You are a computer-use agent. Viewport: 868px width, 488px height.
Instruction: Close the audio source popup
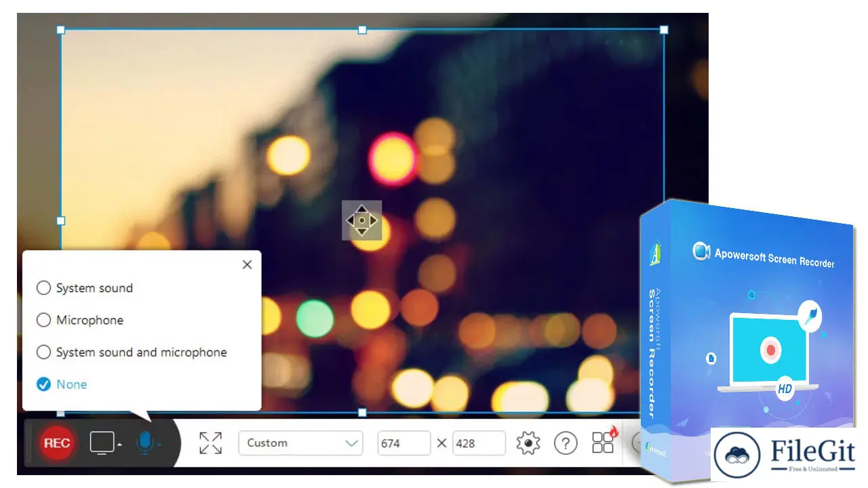[x=247, y=264]
